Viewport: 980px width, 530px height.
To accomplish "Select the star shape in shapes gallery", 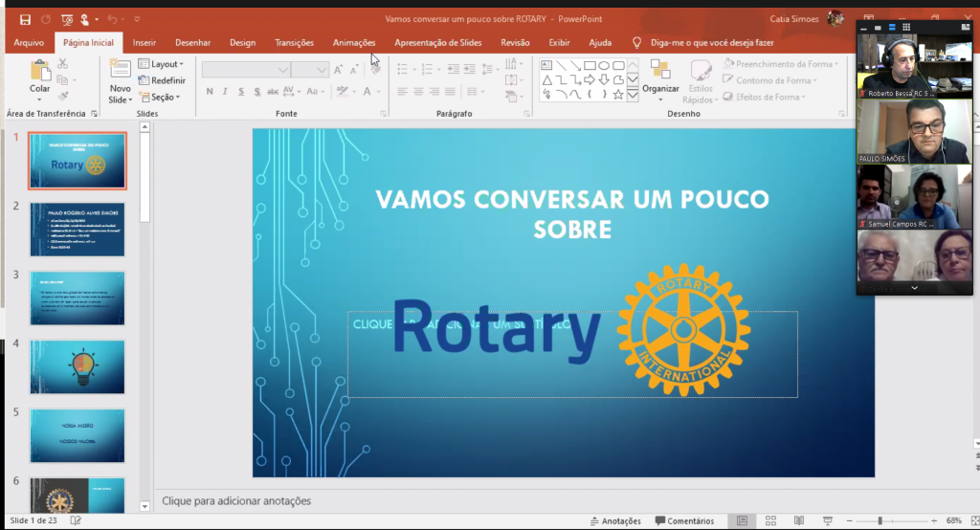I will [617, 94].
